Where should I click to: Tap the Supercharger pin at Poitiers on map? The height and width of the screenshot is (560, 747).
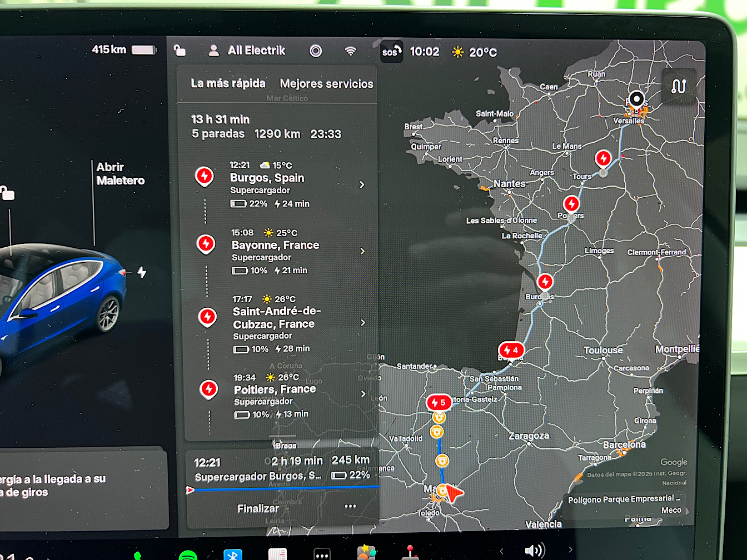[571, 204]
